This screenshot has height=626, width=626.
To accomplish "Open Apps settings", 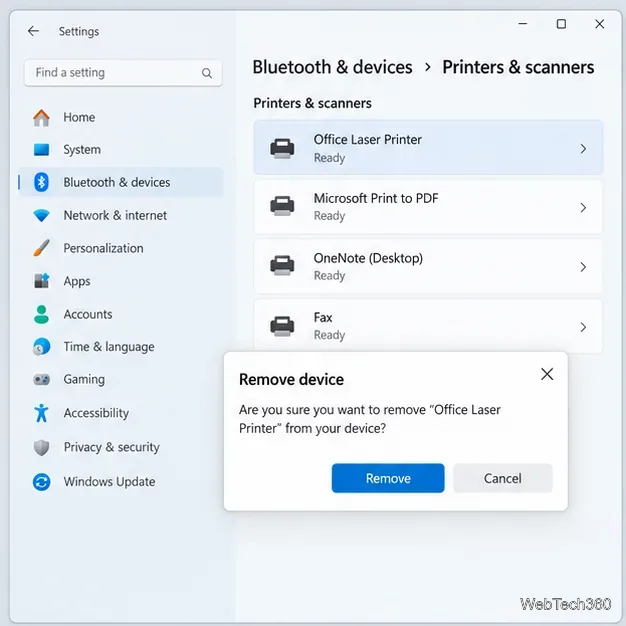I will pos(121,281).
